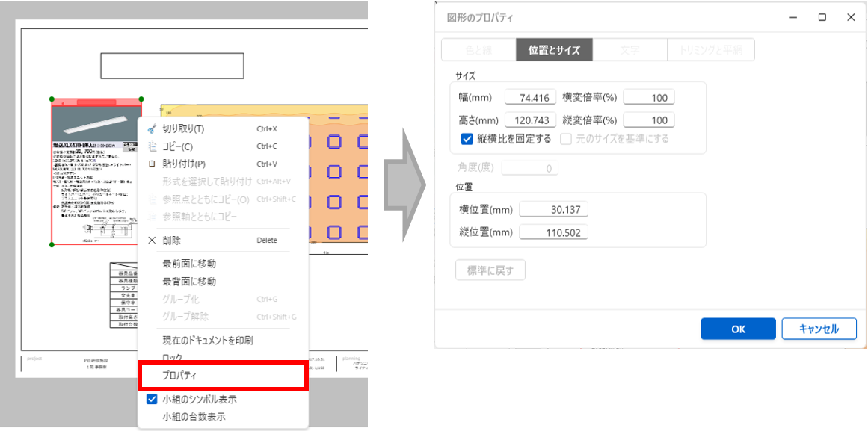Toggle 小組のシンボル表示 check option
868x431 pixels.
coord(152,400)
